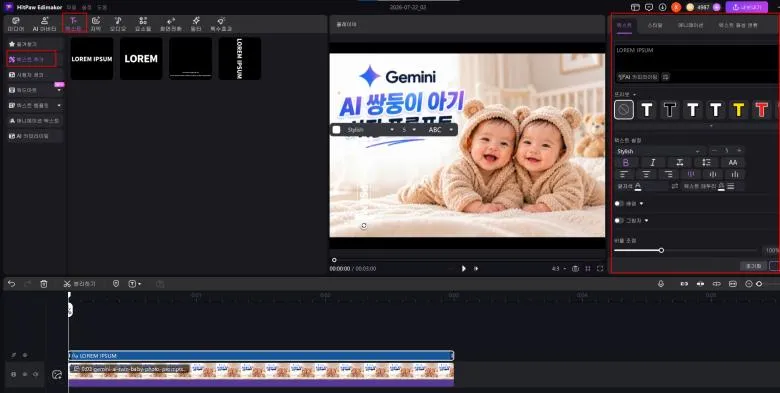This screenshot has height=393, width=780.
Task: Select the yellow T text preset
Action: 739,109
